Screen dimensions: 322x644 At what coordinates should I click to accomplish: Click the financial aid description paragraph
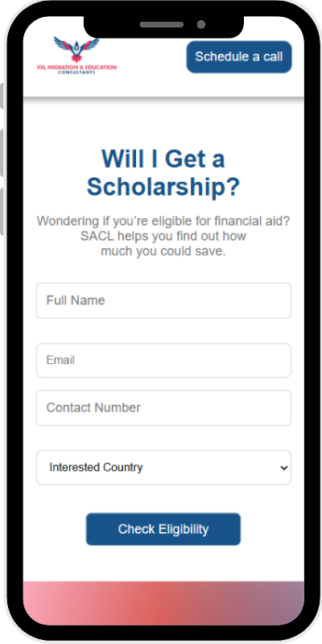163,236
